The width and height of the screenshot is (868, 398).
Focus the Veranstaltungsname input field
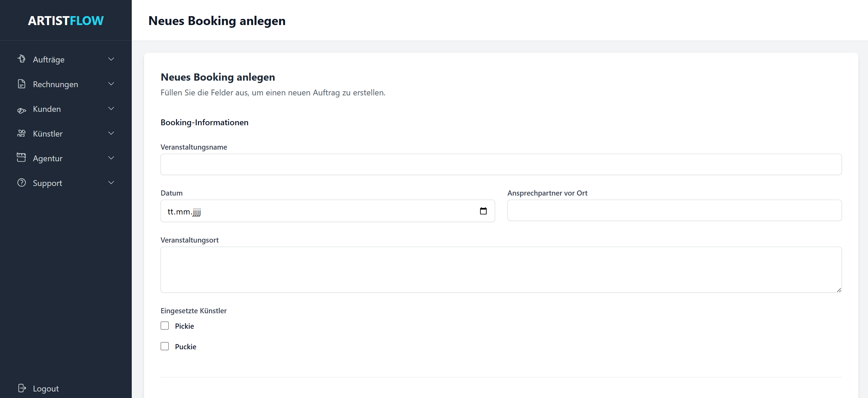click(501, 164)
